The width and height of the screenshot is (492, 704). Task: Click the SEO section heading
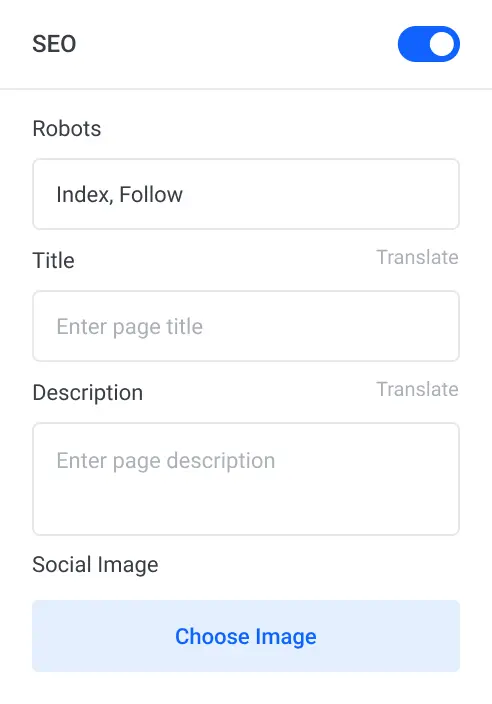(54, 44)
